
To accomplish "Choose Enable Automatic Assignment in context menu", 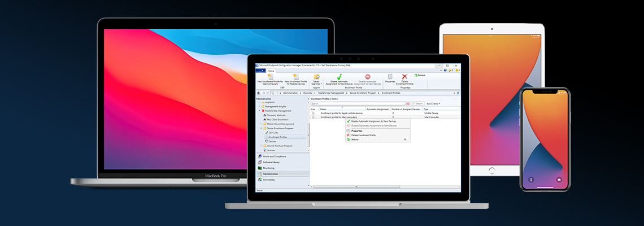I will coord(377,121).
